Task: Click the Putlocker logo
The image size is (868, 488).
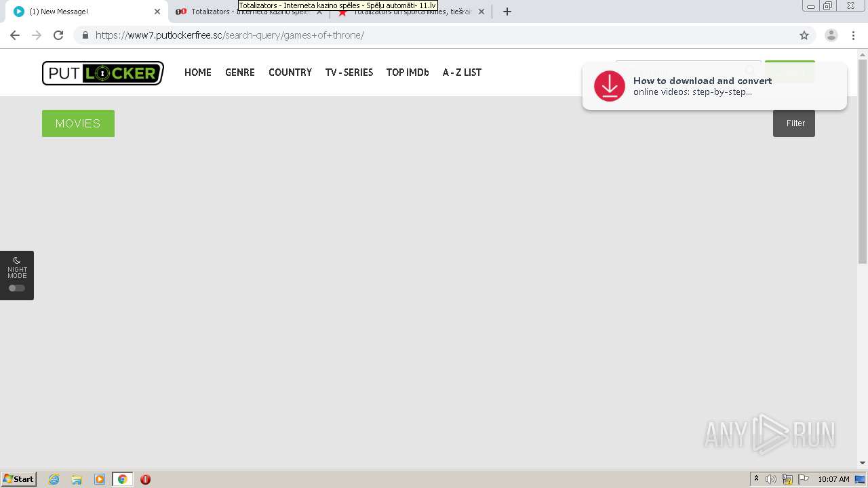Action: [x=103, y=73]
